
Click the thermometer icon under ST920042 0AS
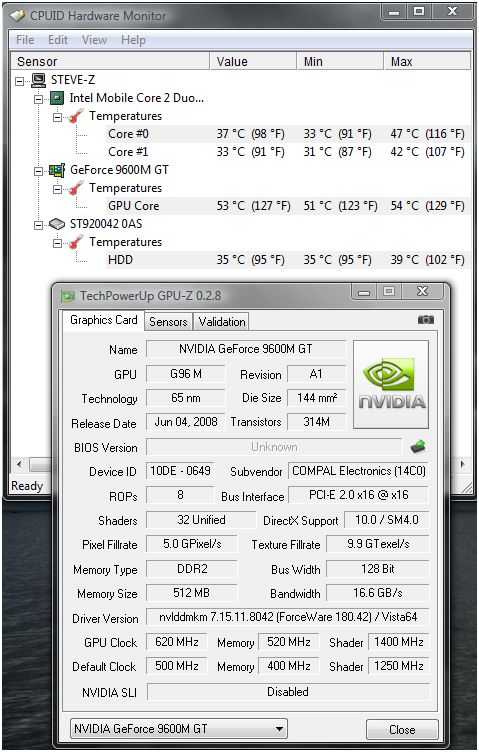[x=76, y=242]
